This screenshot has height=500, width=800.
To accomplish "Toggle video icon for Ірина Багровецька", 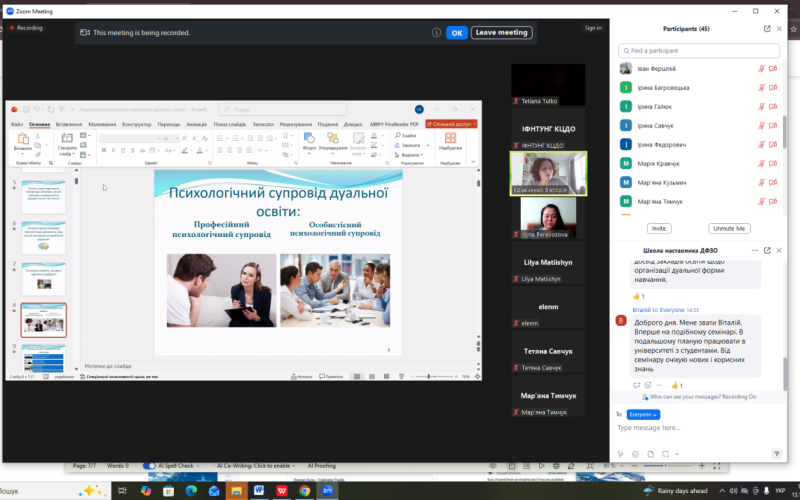I will pos(773,88).
